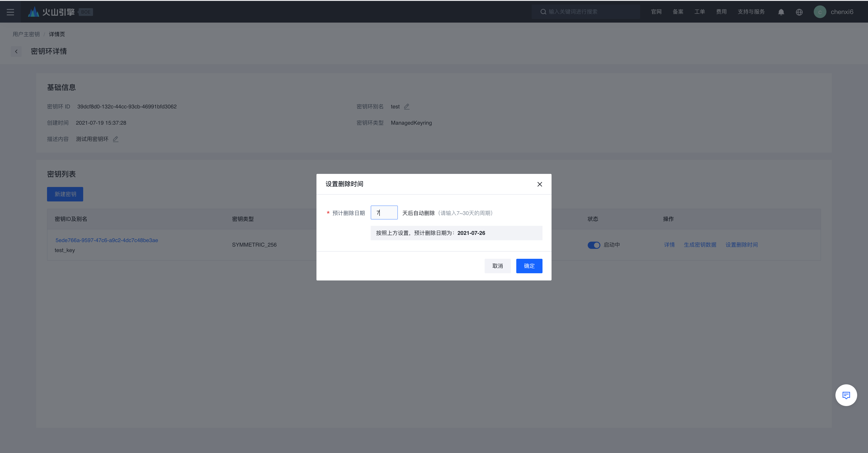Open the chenxi6 user avatar
This screenshot has height=453, width=868.
click(x=820, y=12)
